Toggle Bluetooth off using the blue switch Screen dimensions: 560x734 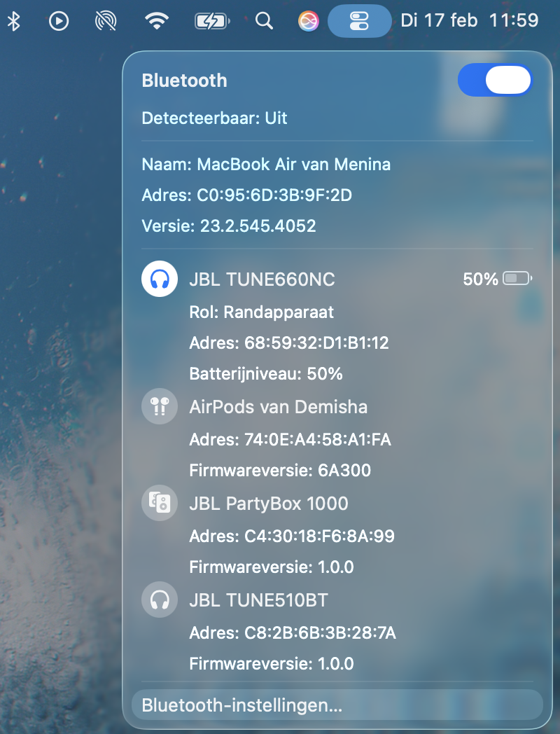[x=495, y=80]
